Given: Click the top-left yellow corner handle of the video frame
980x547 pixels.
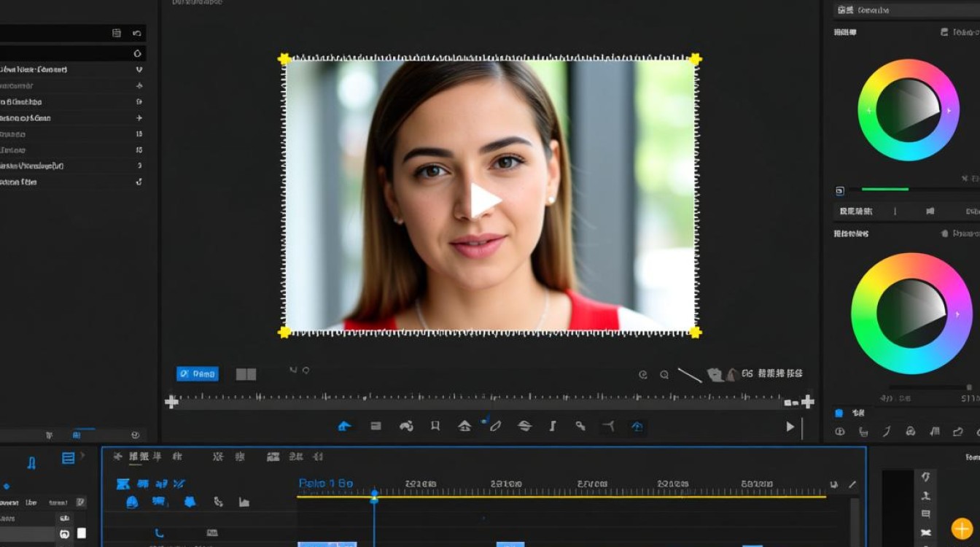Looking at the screenshot, I should click(284, 59).
